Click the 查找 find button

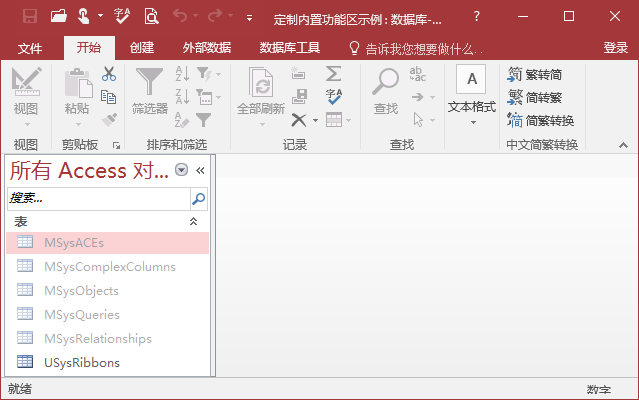coord(386,91)
